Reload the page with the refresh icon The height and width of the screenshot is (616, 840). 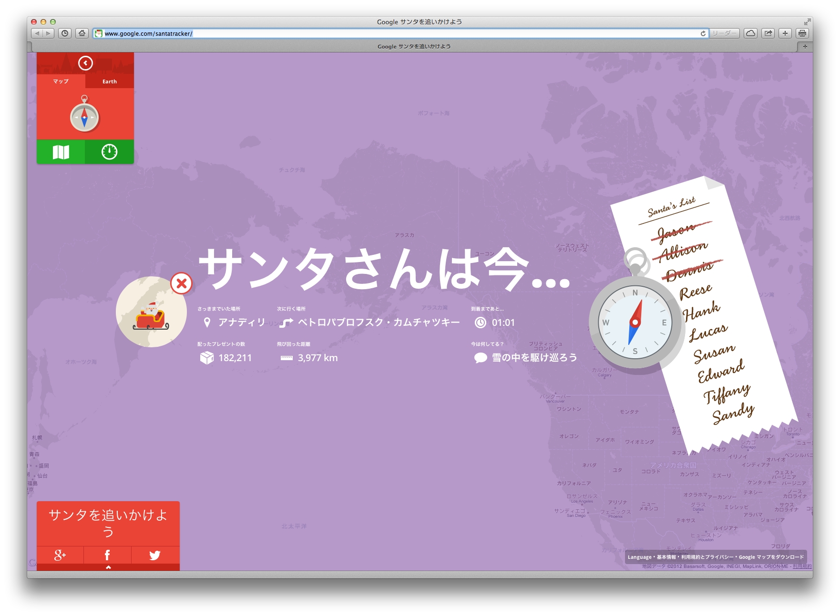tap(703, 33)
